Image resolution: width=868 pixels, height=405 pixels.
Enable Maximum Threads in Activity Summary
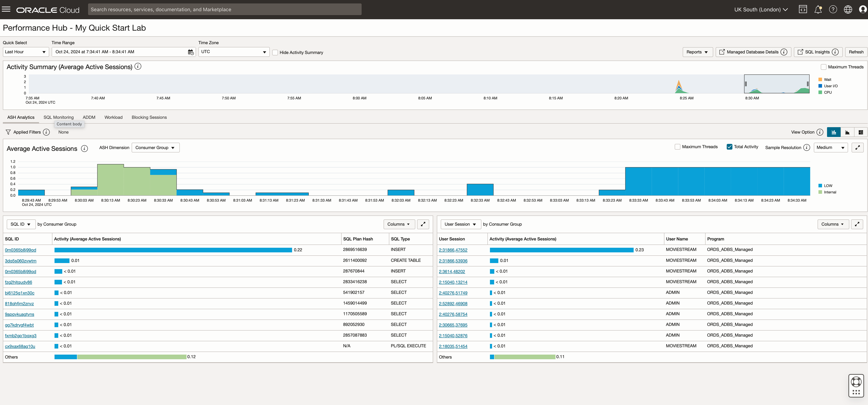point(823,67)
